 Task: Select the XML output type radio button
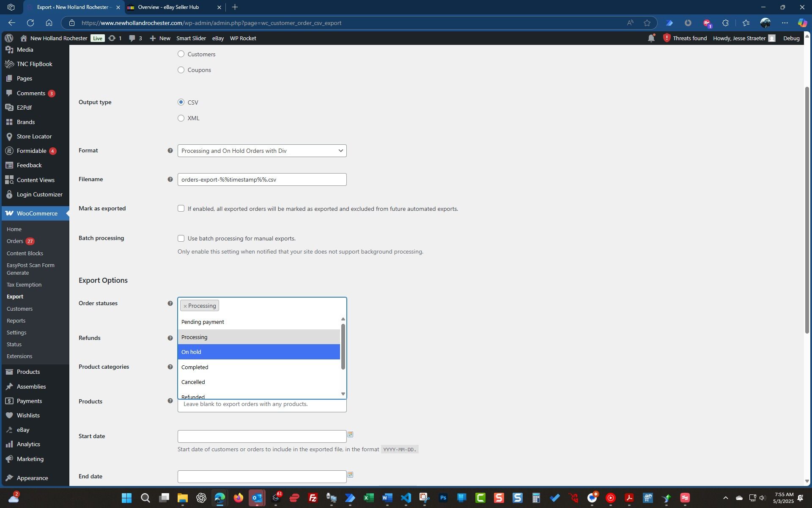(x=181, y=118)
